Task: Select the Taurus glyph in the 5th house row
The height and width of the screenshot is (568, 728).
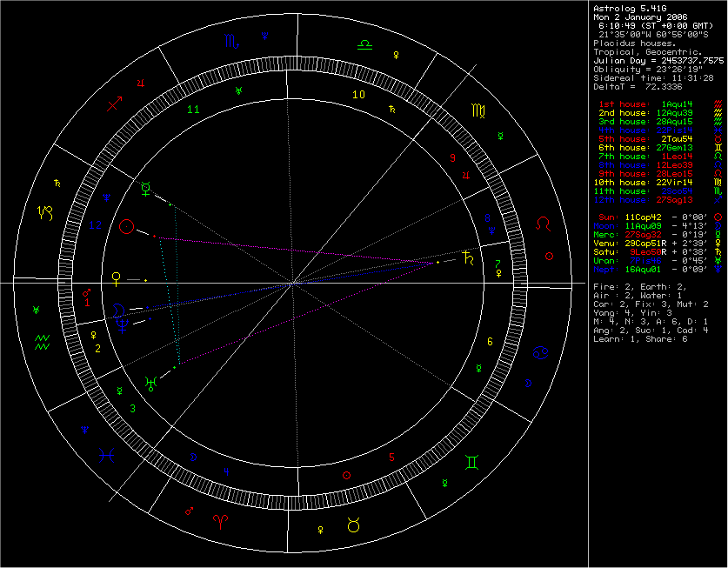Action: click(718, 139)
